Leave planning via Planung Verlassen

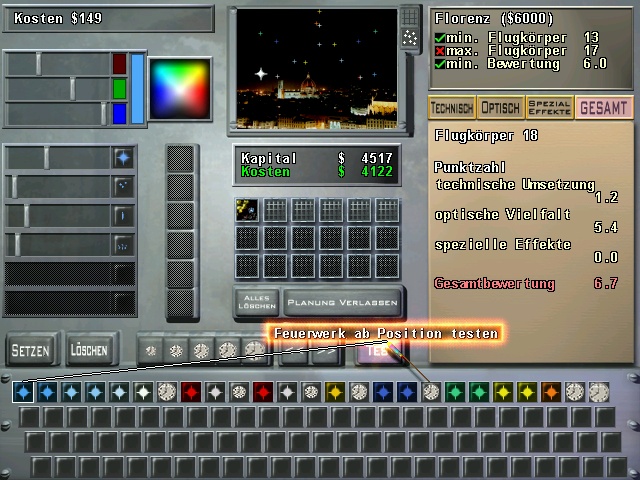[342, 302]
